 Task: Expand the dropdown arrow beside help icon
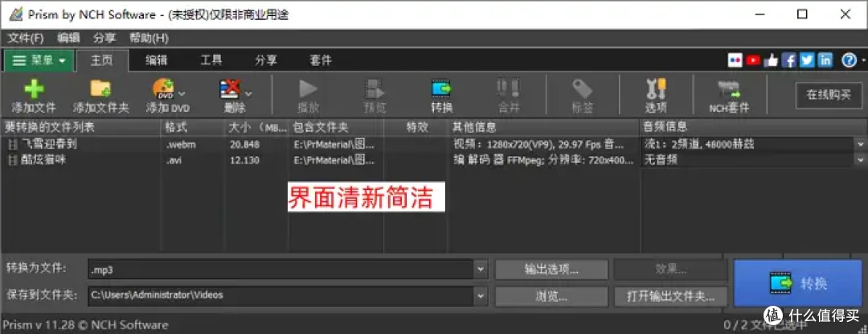click(x=863, y=60)
